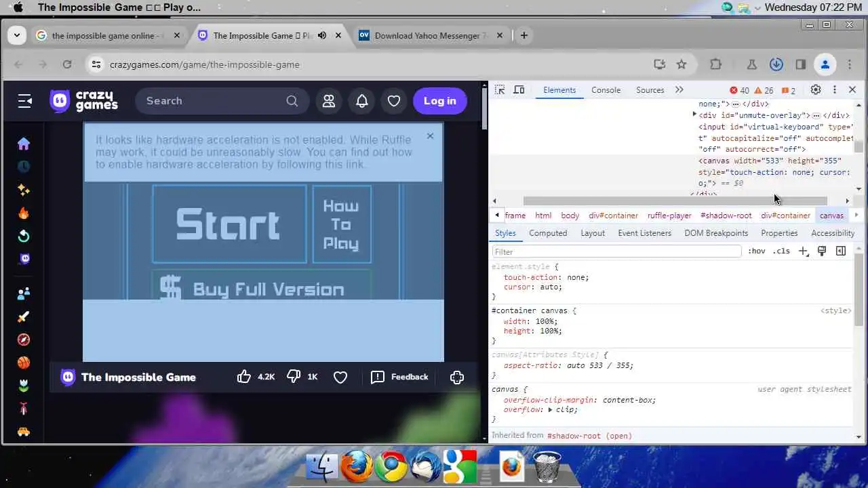Open New games sparkle icon
868x488 pixels.
point(24,190)
